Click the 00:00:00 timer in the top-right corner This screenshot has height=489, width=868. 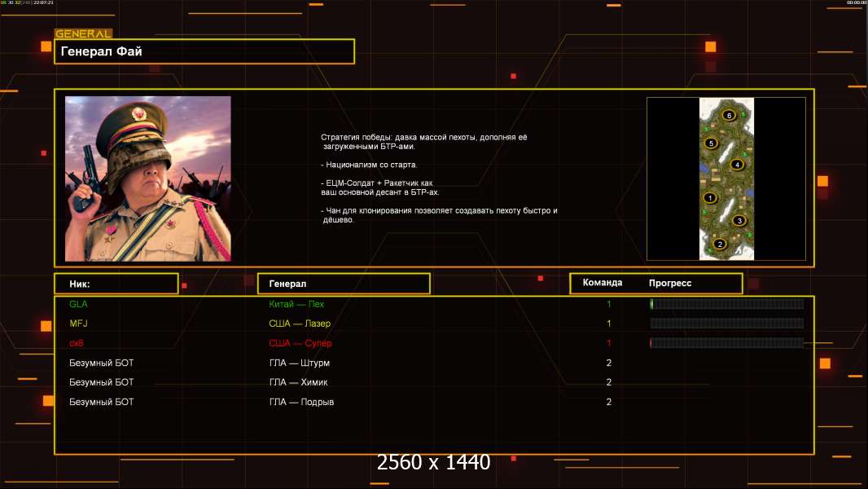tap(857, 2)
